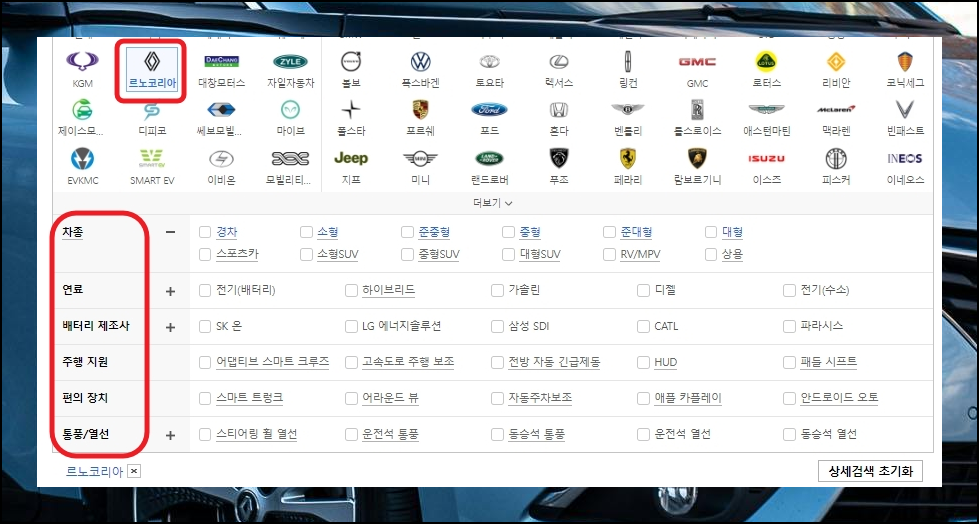Pick the Lotus brand logo
The width and height of the screenshot is (979, 524).
tap(766, 61)
